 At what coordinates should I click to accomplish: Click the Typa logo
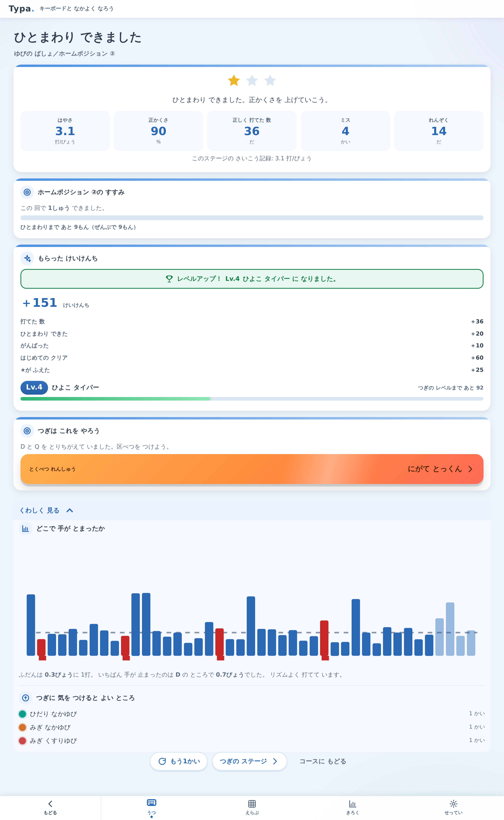click(x=21, y=9)
